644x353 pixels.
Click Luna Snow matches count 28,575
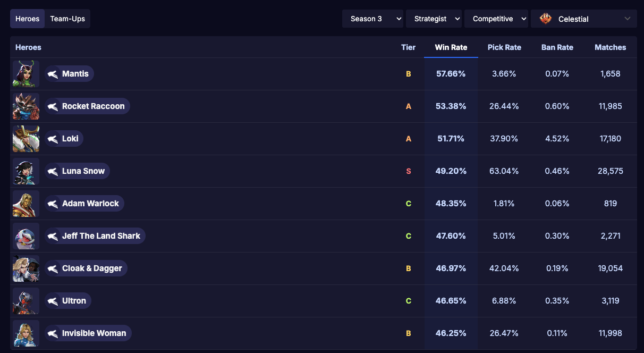click(611, 171)
